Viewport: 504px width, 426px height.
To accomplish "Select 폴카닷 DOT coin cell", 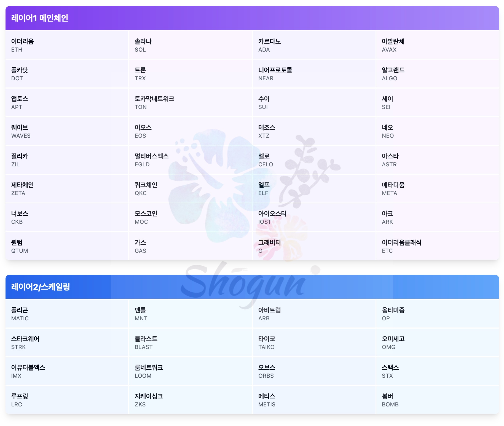I will click(x=67, y=74).
